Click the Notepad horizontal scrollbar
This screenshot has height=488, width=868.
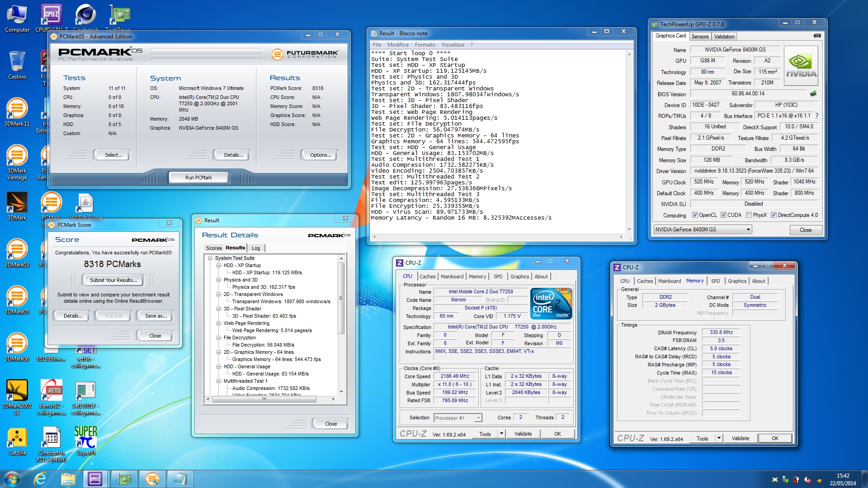point(497,237)
